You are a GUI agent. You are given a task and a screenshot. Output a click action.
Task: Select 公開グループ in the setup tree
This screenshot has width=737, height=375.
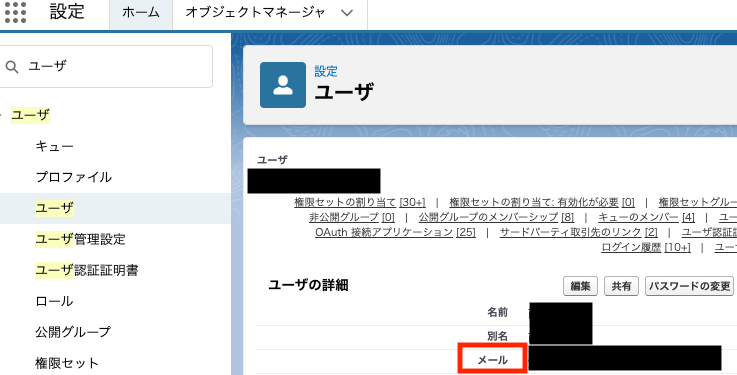(73, 332)
